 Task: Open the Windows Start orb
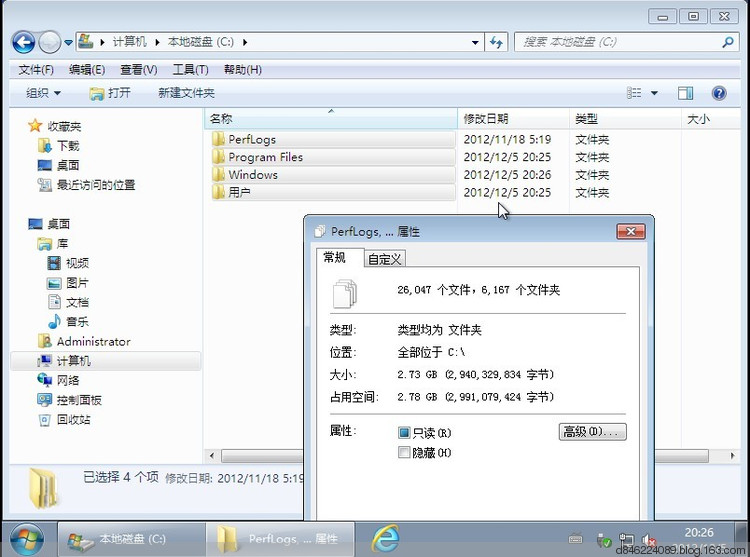27,539
